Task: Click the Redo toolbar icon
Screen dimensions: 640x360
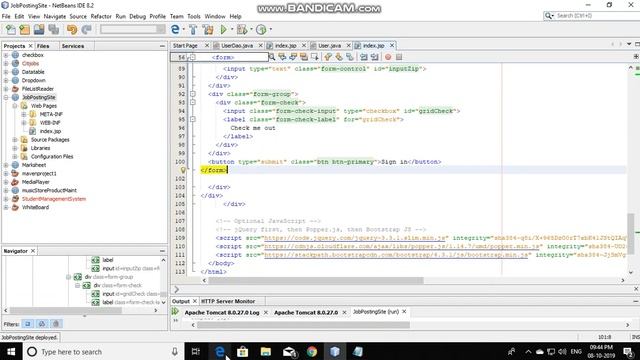Action: coord(87,29)
